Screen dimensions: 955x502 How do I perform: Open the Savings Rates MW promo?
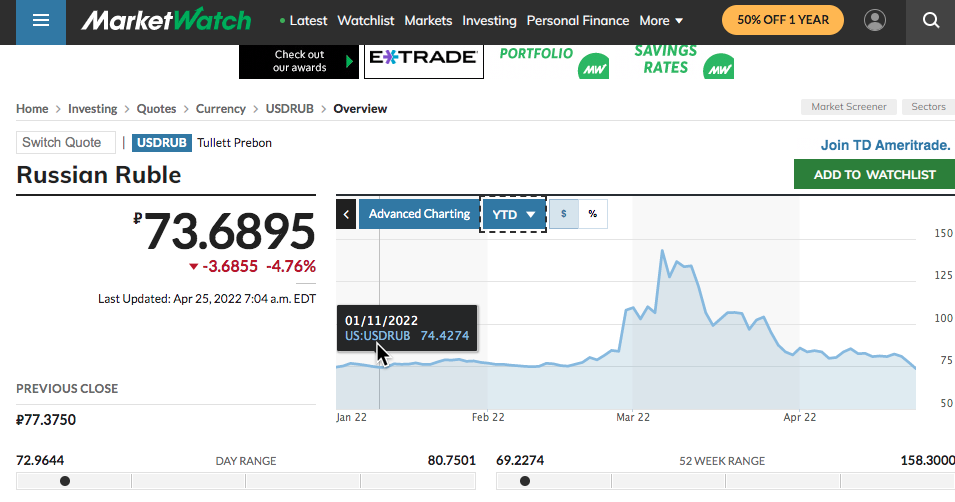coord(683,61)
